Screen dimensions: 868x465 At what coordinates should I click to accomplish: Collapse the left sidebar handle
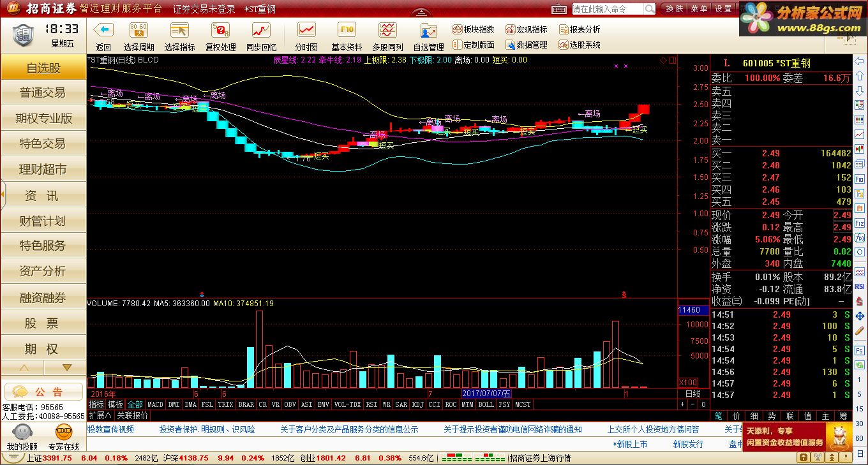tap(2, 193)
